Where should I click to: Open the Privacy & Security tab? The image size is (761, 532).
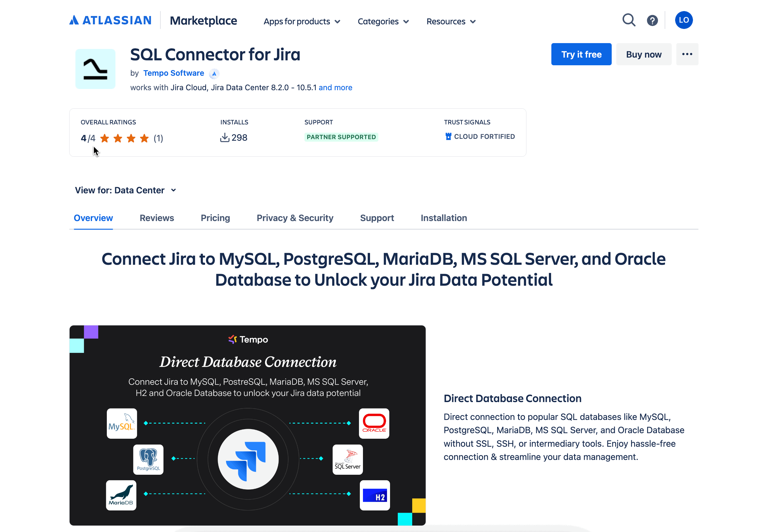(295, 218)
